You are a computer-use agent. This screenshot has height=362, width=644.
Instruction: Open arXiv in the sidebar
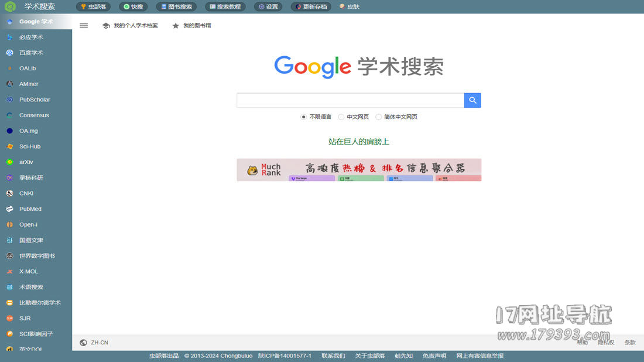pos(26,162)
